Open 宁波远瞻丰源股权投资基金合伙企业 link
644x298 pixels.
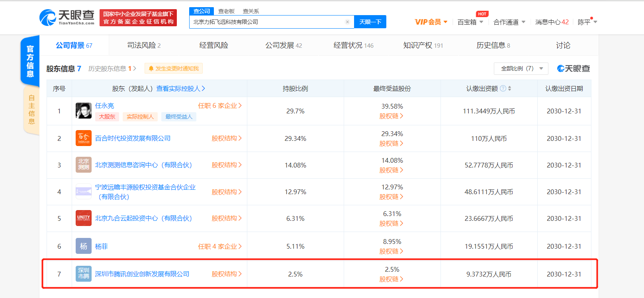click(x=145, y=192)
